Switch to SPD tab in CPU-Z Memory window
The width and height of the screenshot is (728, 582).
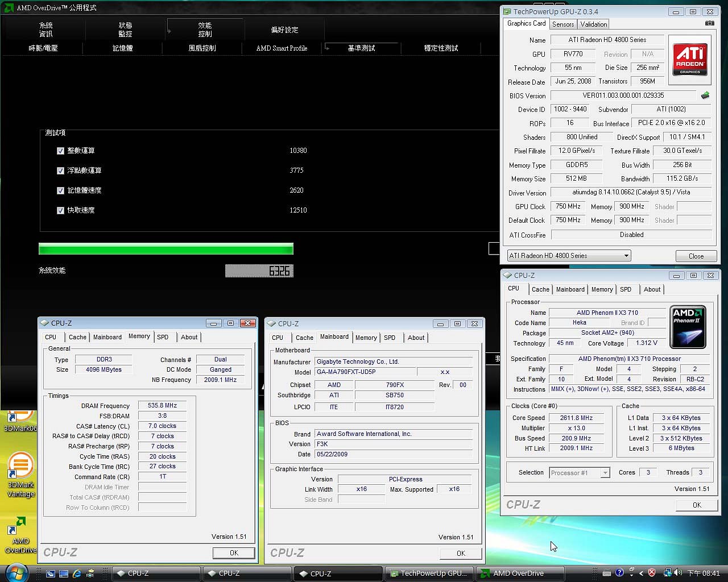(163, 337)
